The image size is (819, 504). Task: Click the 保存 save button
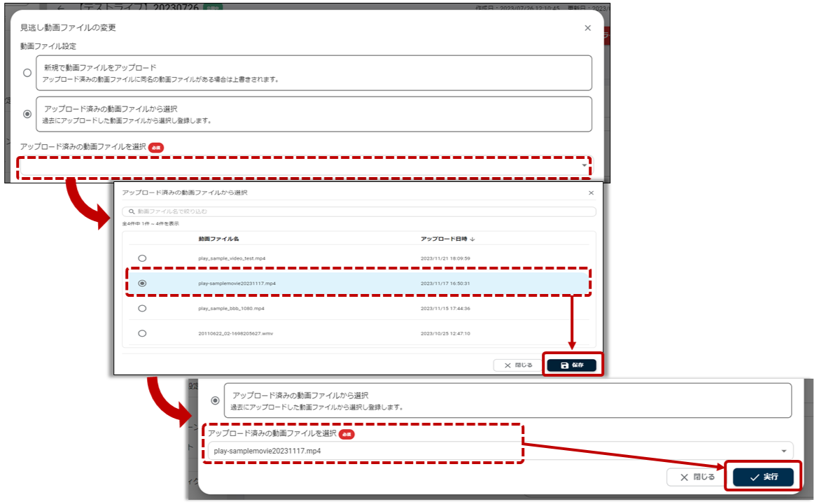(572, 365)
